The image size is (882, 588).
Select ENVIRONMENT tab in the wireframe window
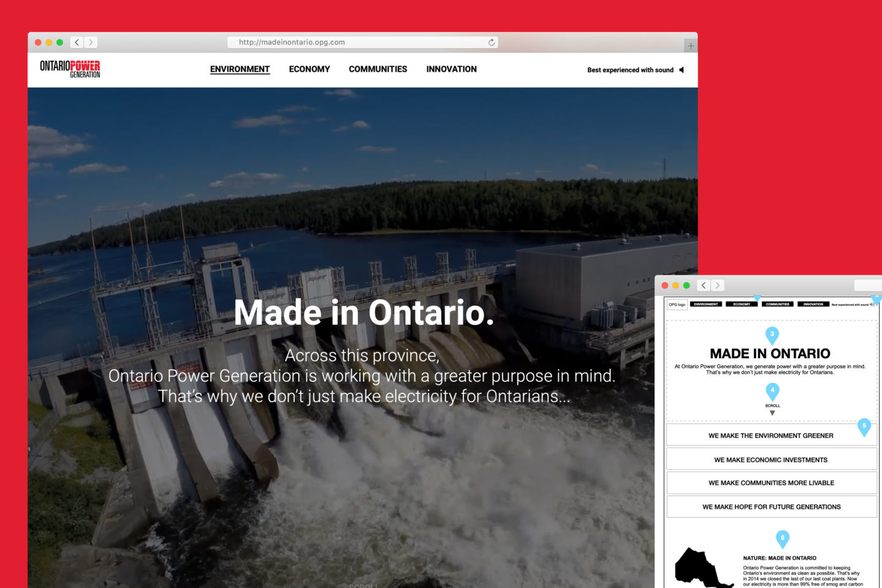coord(706,304)
